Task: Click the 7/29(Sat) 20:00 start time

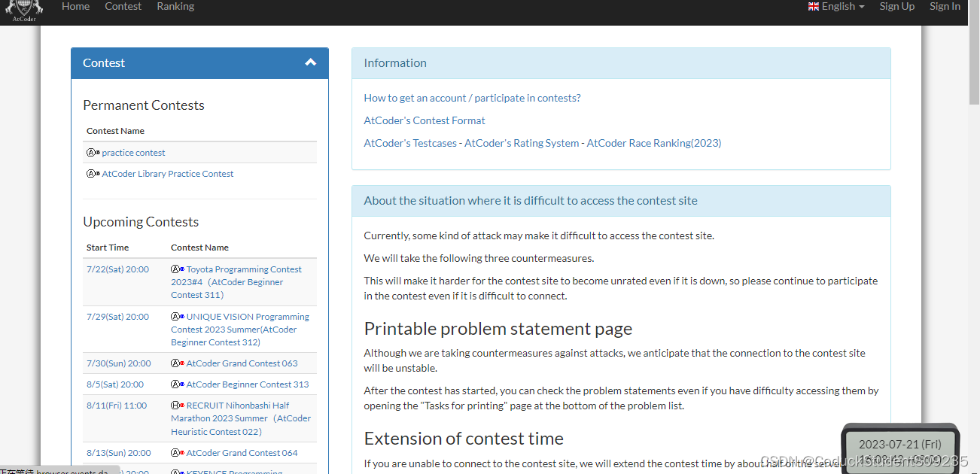Action: tap(117, 317)
